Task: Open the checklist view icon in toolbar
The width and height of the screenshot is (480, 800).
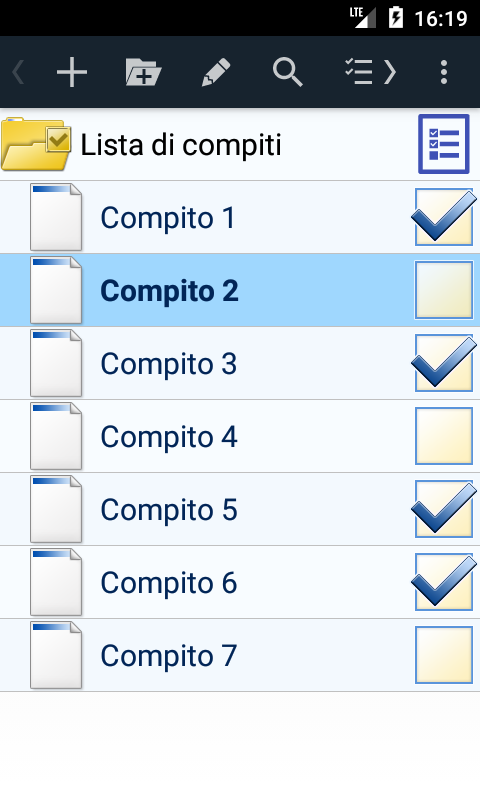Action: tap(359, 71)
